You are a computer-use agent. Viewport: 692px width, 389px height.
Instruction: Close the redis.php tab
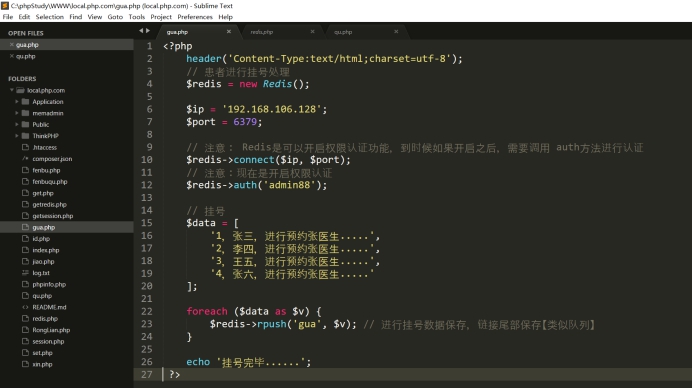point(312,31)
